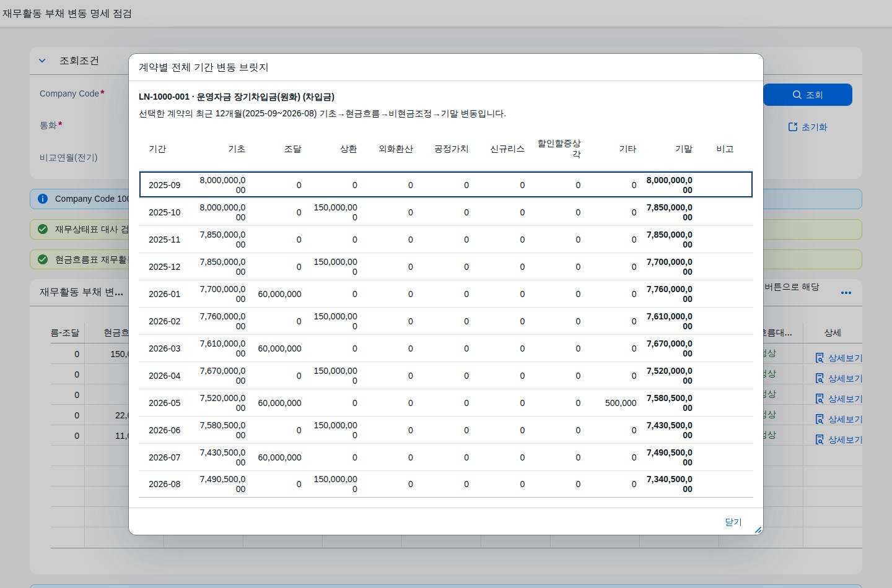The width and height of the screenshot is (892, 588).
Task: Select the 2026-04 period row
Action: (x=446, y=376)
